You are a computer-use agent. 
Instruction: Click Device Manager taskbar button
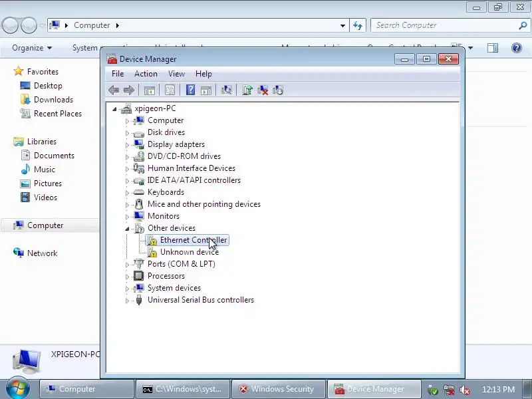point(374,389)
